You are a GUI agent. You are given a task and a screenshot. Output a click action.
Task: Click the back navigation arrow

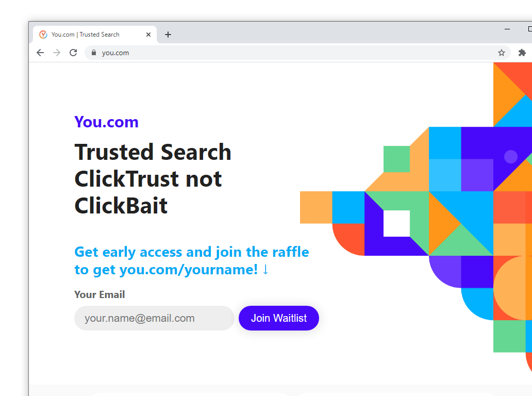coord(40,53)
